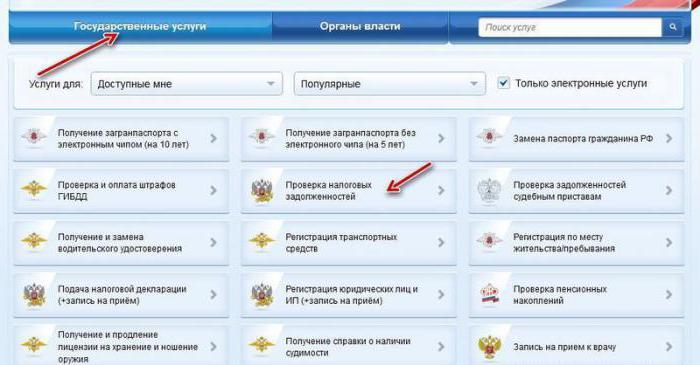Click coat of arms icon of налоговых задолженностей
This screenshot has width=700, height=365.
click(262, 191)
